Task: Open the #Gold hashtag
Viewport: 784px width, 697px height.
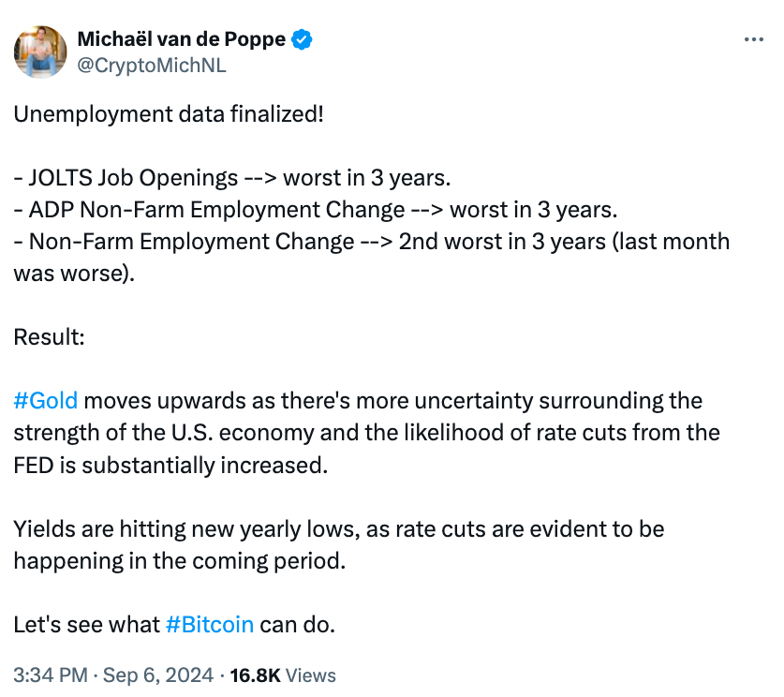Action: [46, 401]
